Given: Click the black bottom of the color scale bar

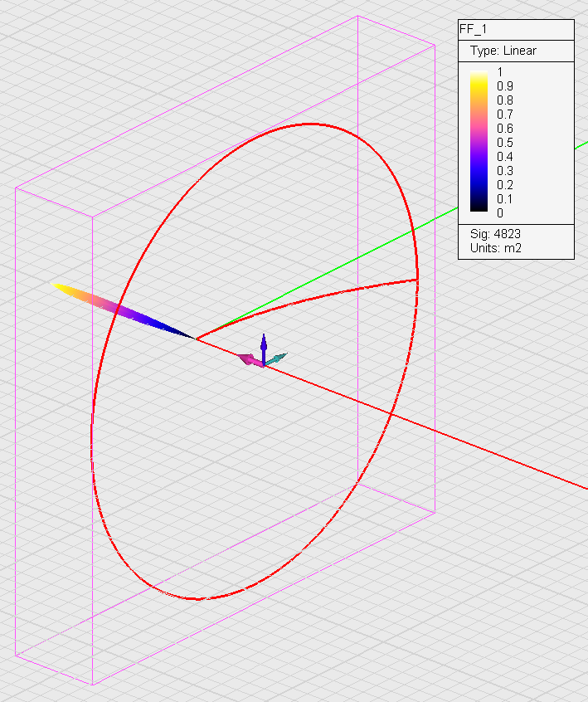Looking at the screenshot, I should pos(479,209).
